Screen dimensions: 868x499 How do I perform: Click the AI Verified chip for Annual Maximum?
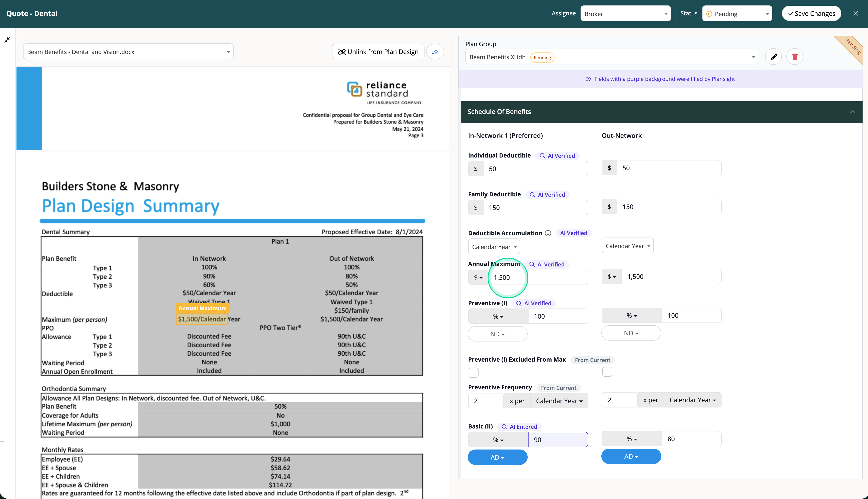[x=547, y=264]
